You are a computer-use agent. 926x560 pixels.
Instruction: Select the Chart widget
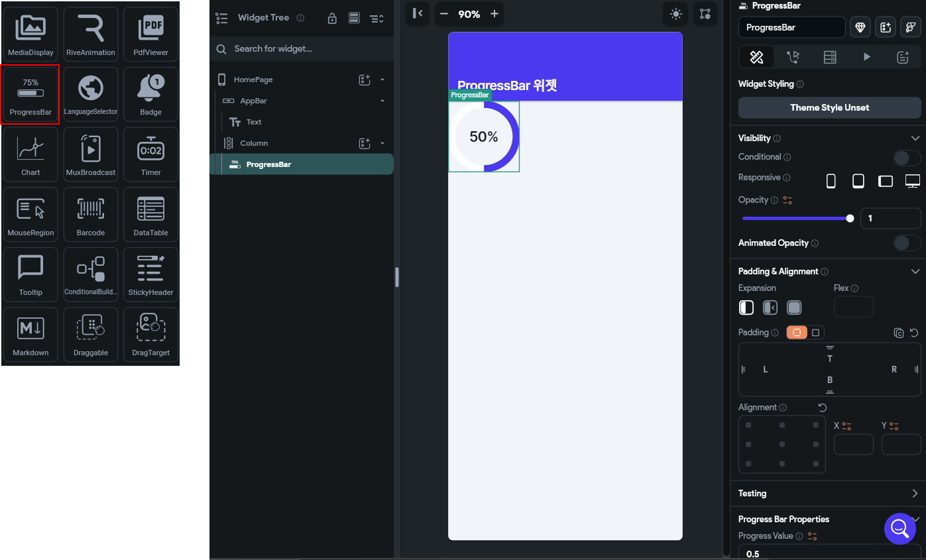(x=30, y=154)
